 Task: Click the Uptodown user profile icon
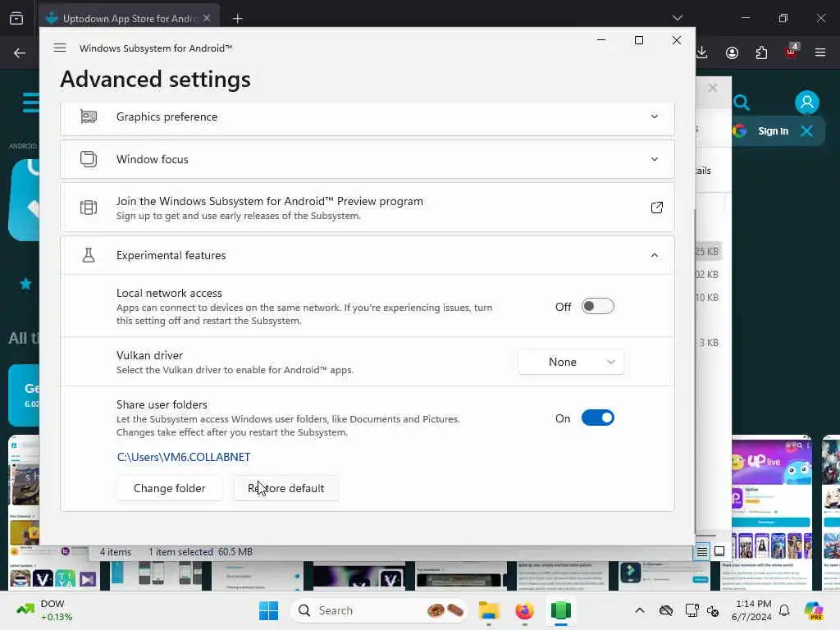tap(807, 102)
